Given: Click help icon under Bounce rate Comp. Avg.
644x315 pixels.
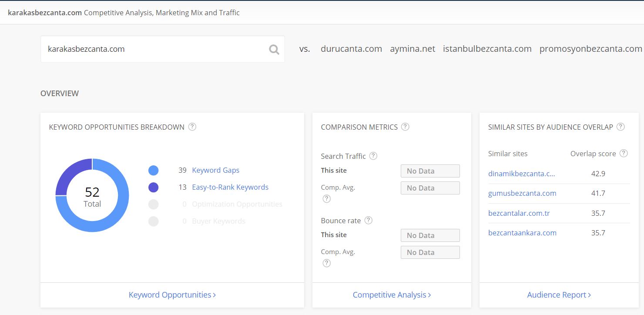Looking at the screenshot, I should (x=327, y=263).
